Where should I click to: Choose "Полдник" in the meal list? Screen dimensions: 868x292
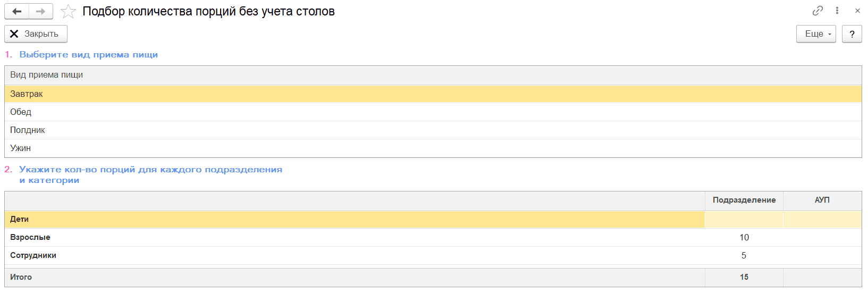tap(28, 130)
